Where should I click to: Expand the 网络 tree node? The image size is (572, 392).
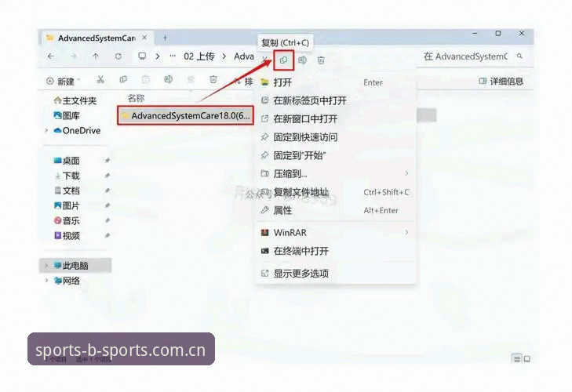(46, 281)
